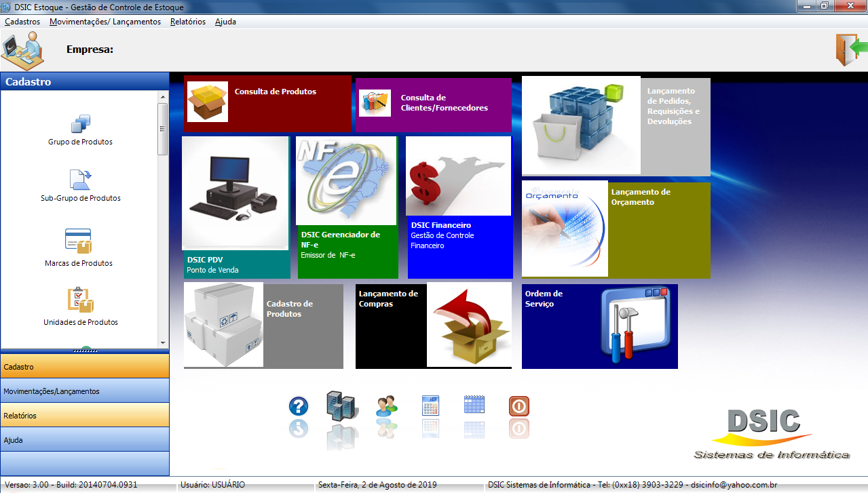Click the blue help question-mark icon
Screen dimensions: 868x493
coord(299,406)
